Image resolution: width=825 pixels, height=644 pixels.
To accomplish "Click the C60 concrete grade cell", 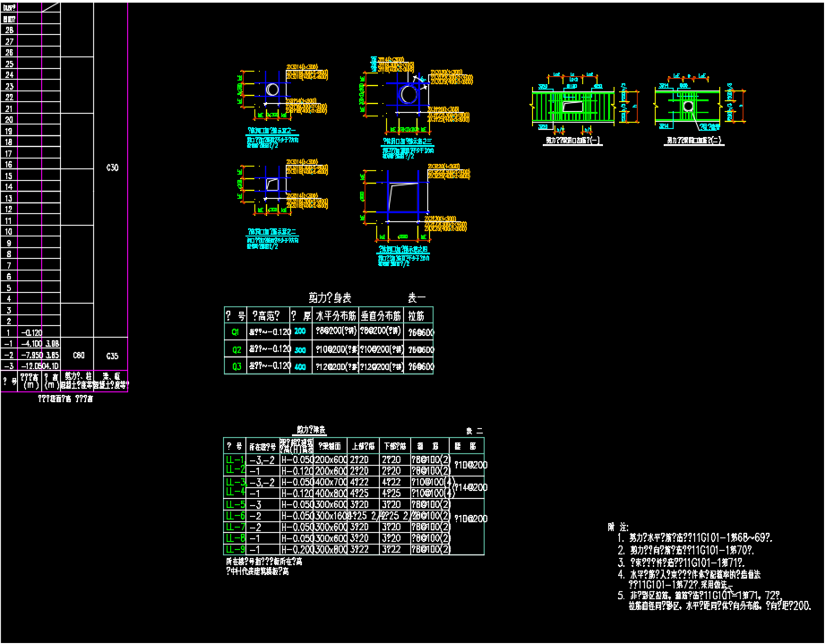I will pyautogui.click(x=78, y=355).
